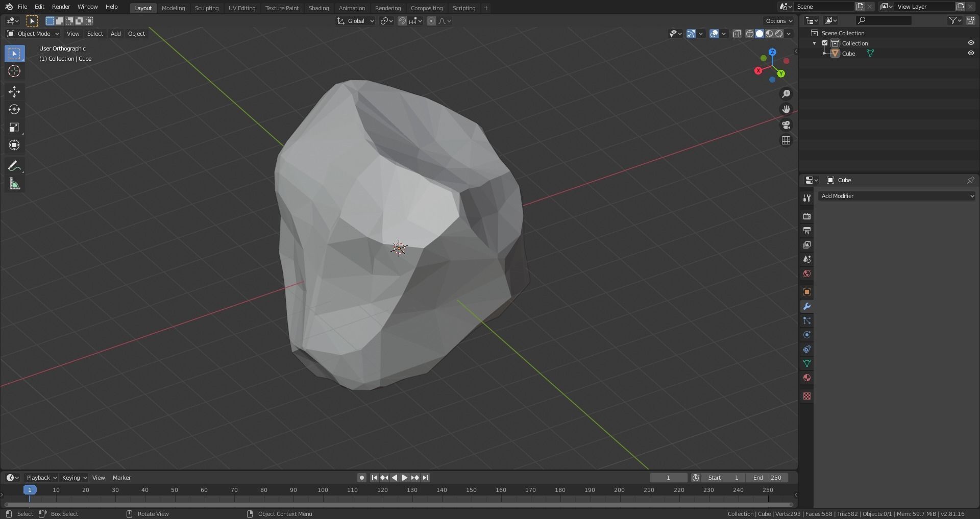Open Render properties tab

tap(807, 216)
